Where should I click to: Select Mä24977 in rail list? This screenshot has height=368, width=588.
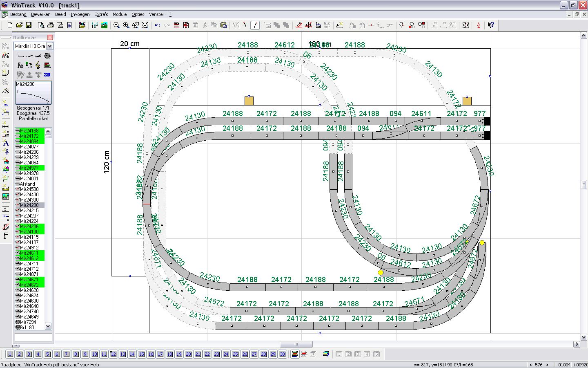[x=29, y=168]
